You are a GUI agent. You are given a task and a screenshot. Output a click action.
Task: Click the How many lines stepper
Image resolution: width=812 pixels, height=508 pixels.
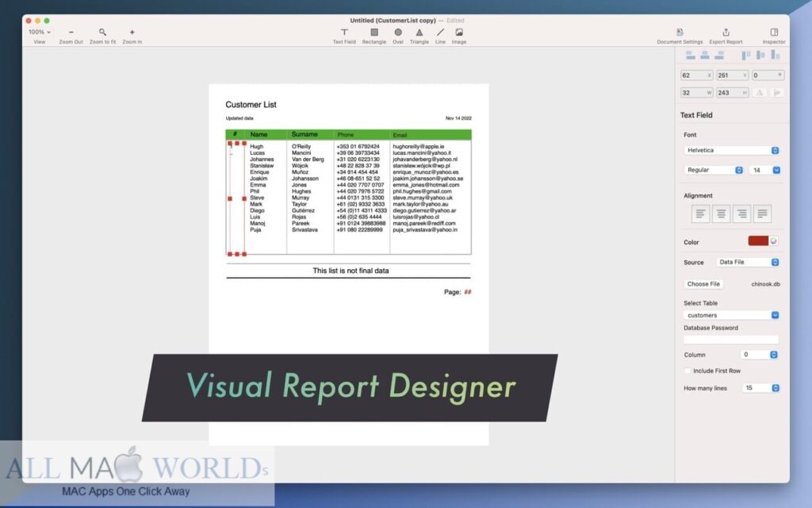pyautogui.click(x=776, y=388)
